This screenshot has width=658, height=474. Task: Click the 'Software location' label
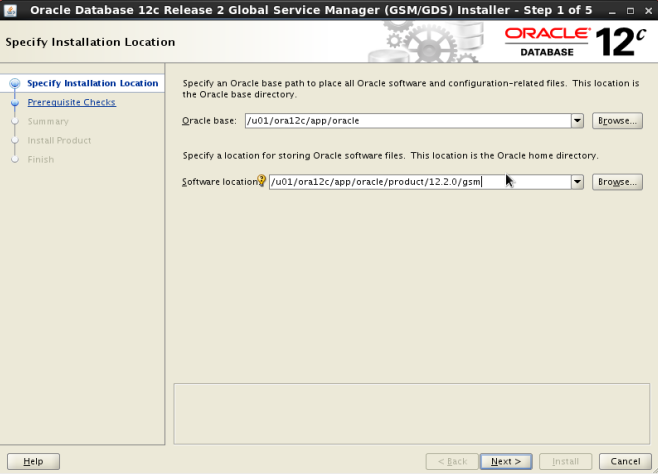[219, 182]
